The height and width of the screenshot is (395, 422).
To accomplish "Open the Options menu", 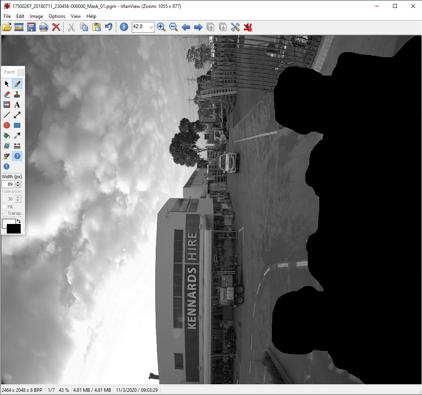I will pyautogui.click(x=57, y=16).
